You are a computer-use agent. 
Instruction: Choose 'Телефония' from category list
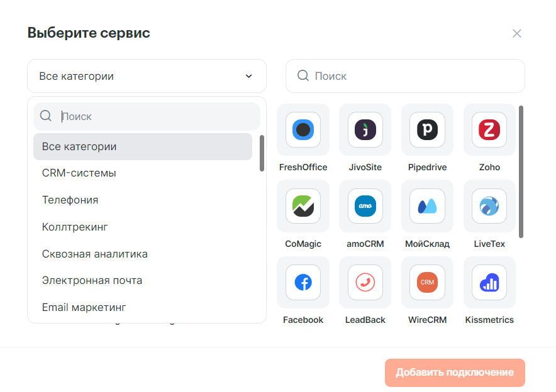(70, 200)
